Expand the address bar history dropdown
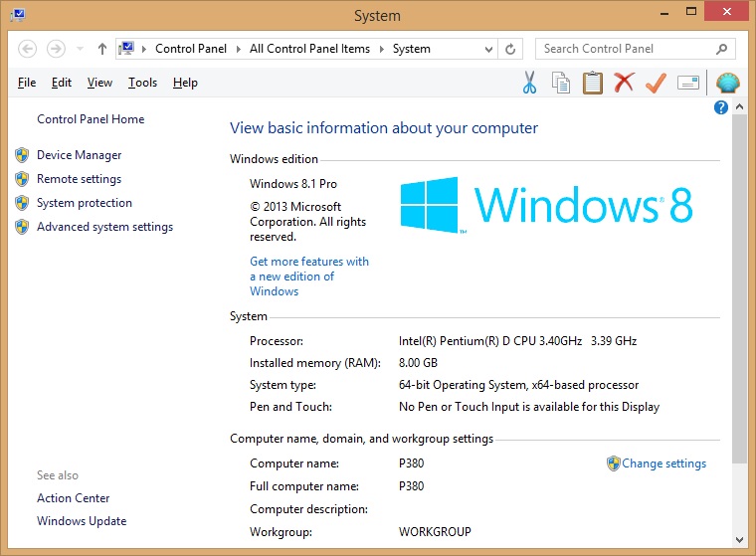 point(488,49)
